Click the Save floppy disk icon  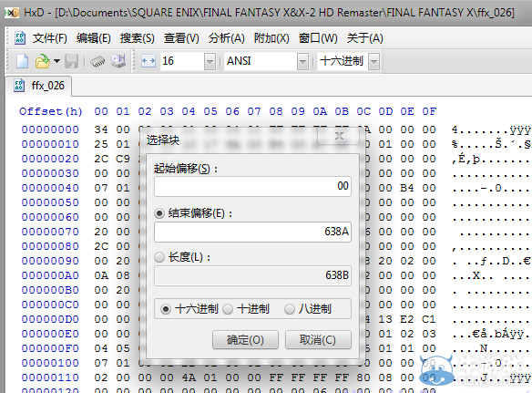click(72, 61)
